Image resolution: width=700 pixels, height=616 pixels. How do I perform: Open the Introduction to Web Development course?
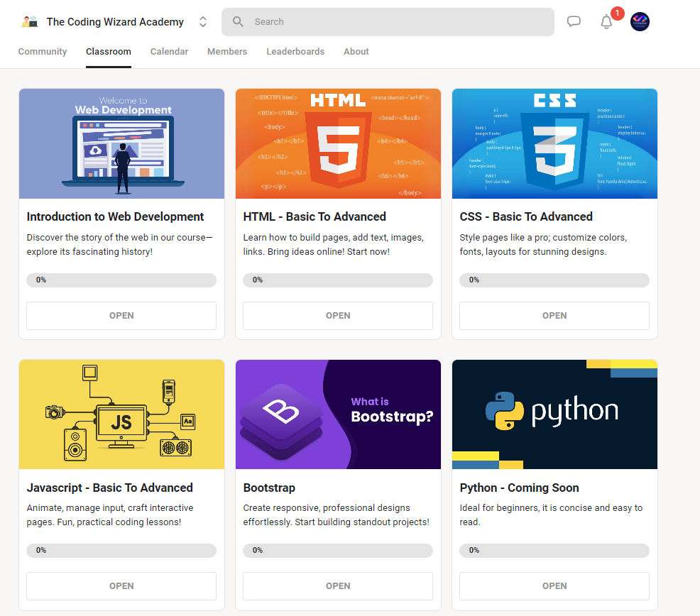point(121,315)
